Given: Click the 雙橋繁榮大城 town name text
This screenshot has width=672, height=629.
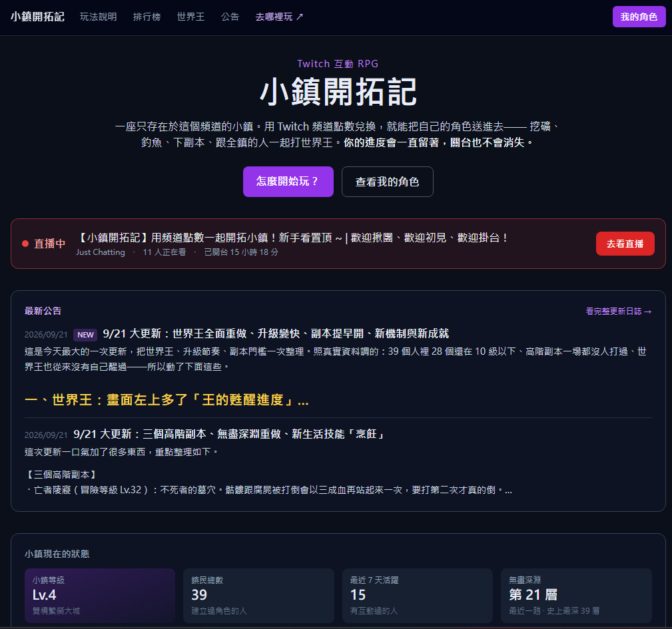Looking at the screenshot, I should tap(56, 610).
